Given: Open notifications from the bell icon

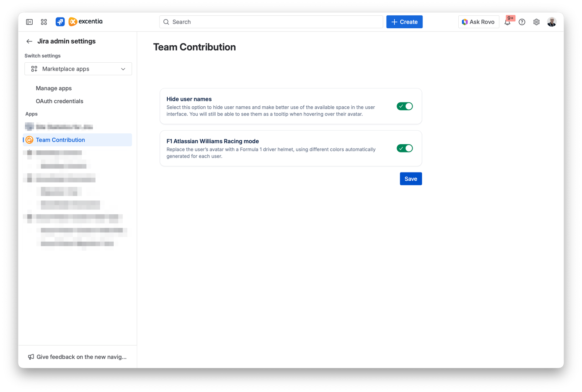Looking at the screenshot, I should pos(508,22).
